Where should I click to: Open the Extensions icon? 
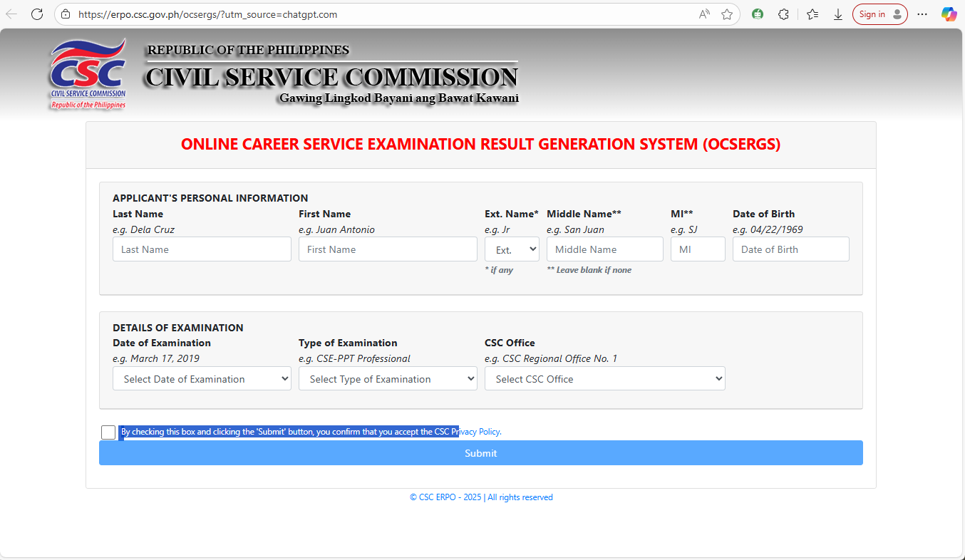(x=783, y=14)
